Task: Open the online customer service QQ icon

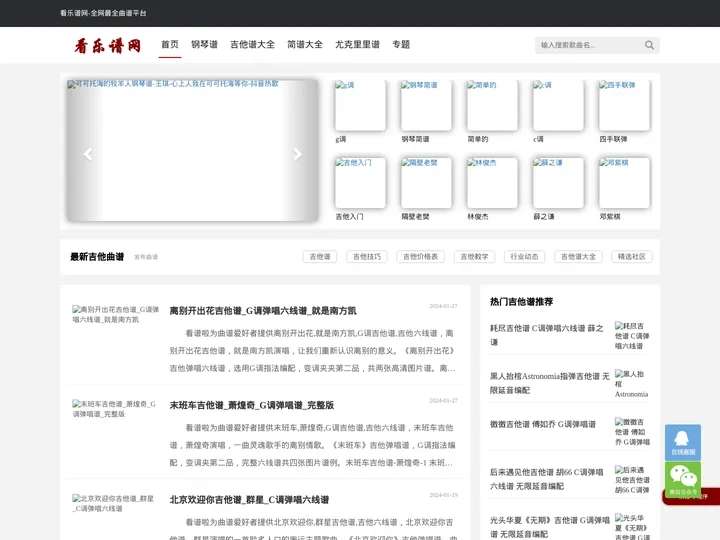Action: click(683, 442)
